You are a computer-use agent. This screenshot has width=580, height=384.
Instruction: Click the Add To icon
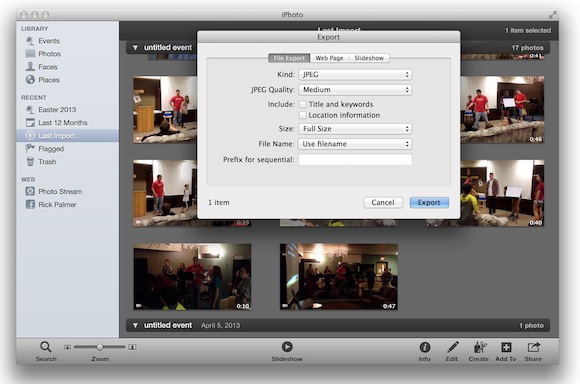(506, 347)
